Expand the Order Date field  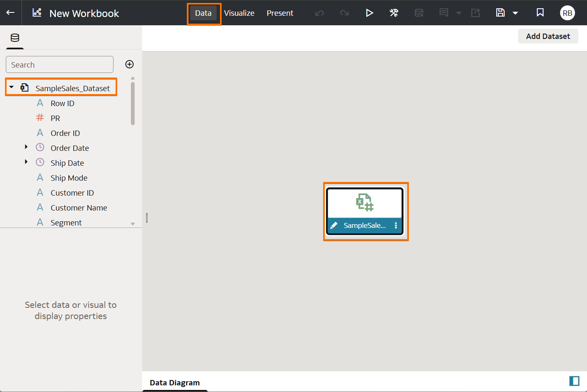tap(26, 148)
